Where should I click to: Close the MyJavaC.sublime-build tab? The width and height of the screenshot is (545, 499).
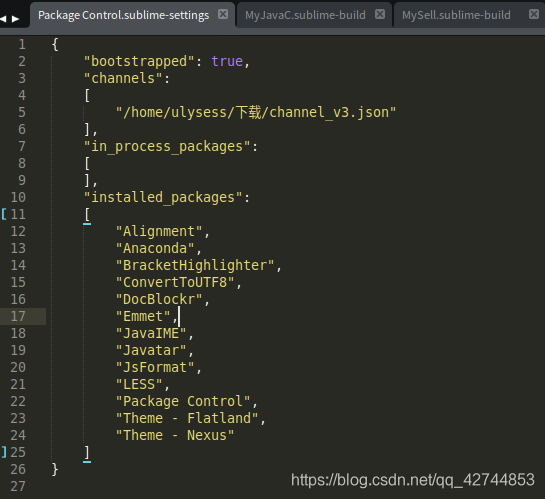coord(380,14)
